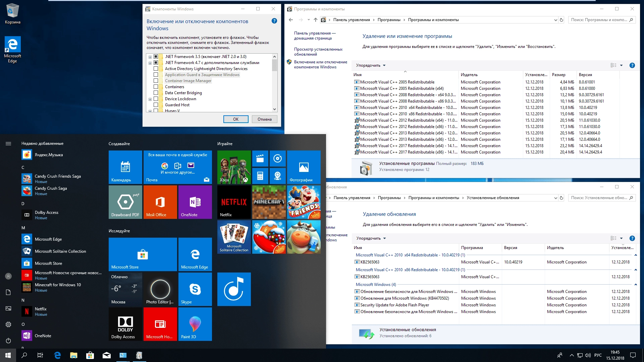This screenshot has height=362, width=644.
Task: Open Упорядочить dropdown in Programs window
Action: [x=371, y=65]
